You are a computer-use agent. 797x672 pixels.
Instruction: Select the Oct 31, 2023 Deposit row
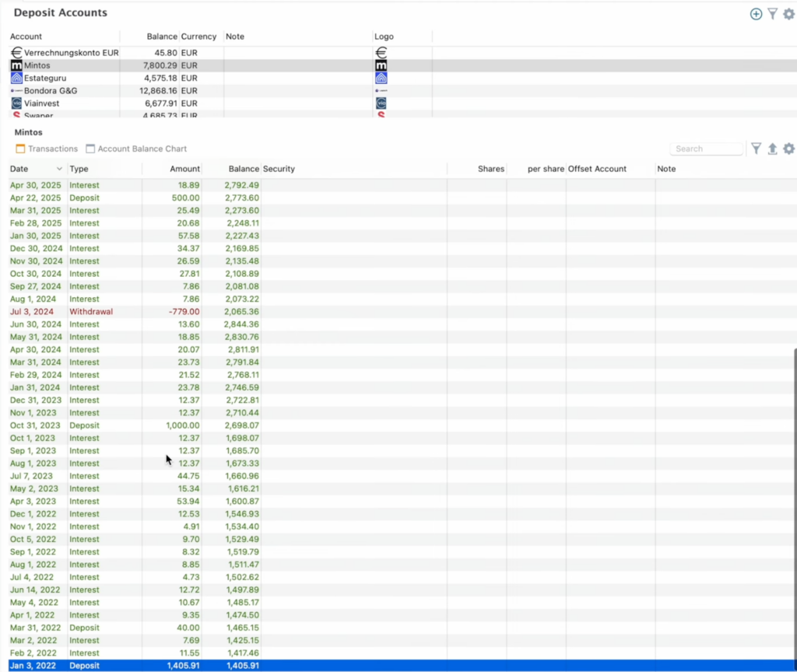[398, 425]
